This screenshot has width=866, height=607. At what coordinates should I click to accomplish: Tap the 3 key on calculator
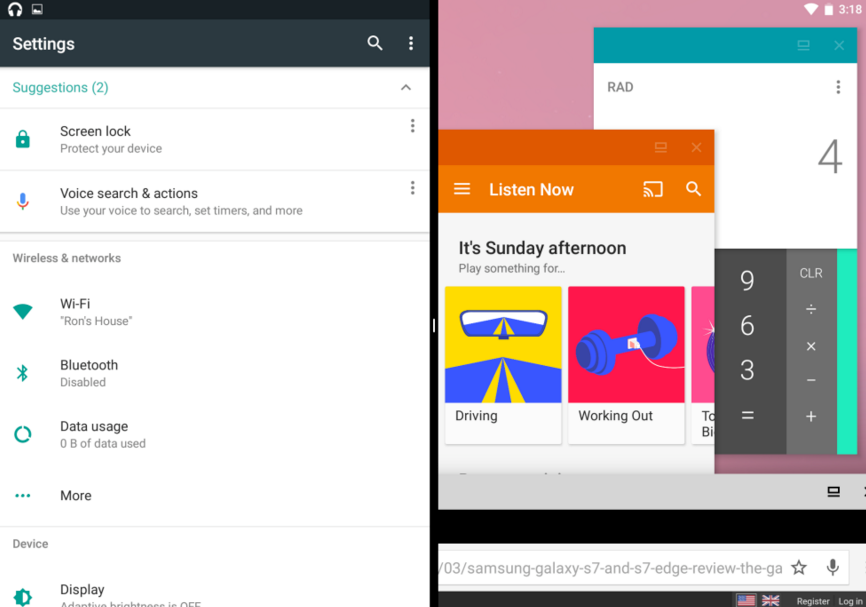pyautogui.click(x=747, y=370)
